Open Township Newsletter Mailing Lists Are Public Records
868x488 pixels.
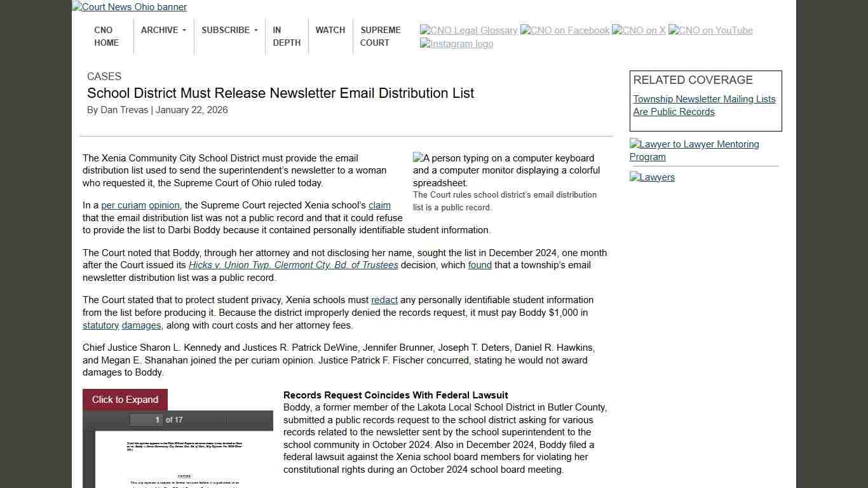pyautogui.click(x=704, y=105)
